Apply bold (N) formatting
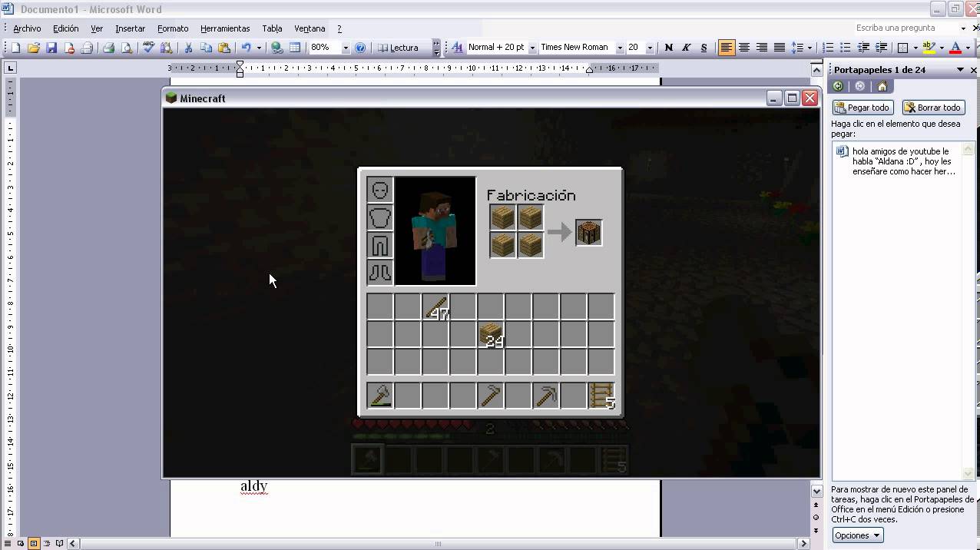Screen dimensions: 980x550 click(668, 48)
